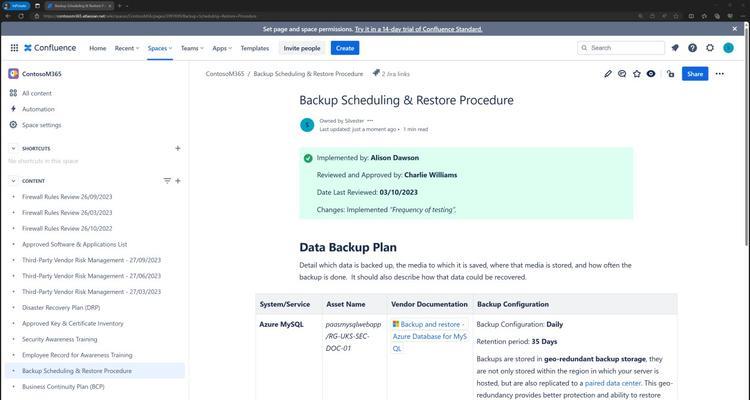Click the browser refresh button

(x=21, y=16)
